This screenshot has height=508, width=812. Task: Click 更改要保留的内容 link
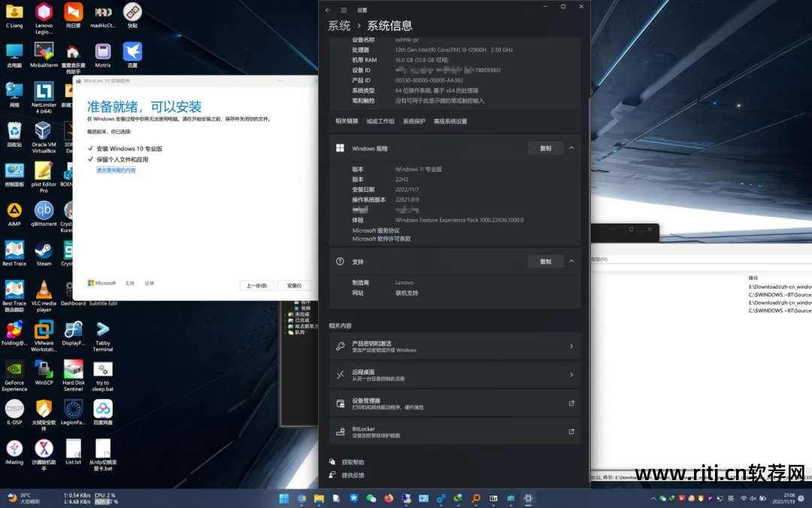pyautogui.click(x=116, y=170)
